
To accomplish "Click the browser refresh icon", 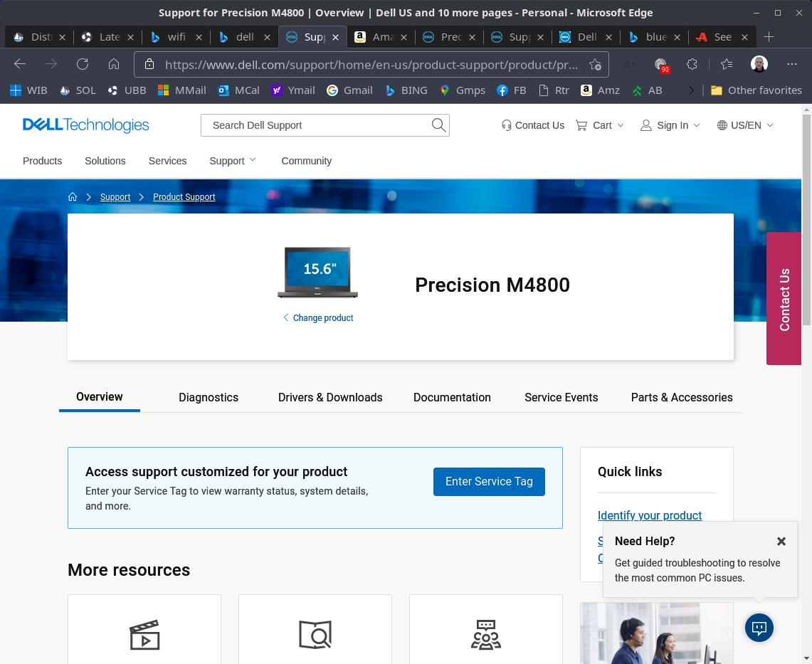I will (x=83, y=64).
